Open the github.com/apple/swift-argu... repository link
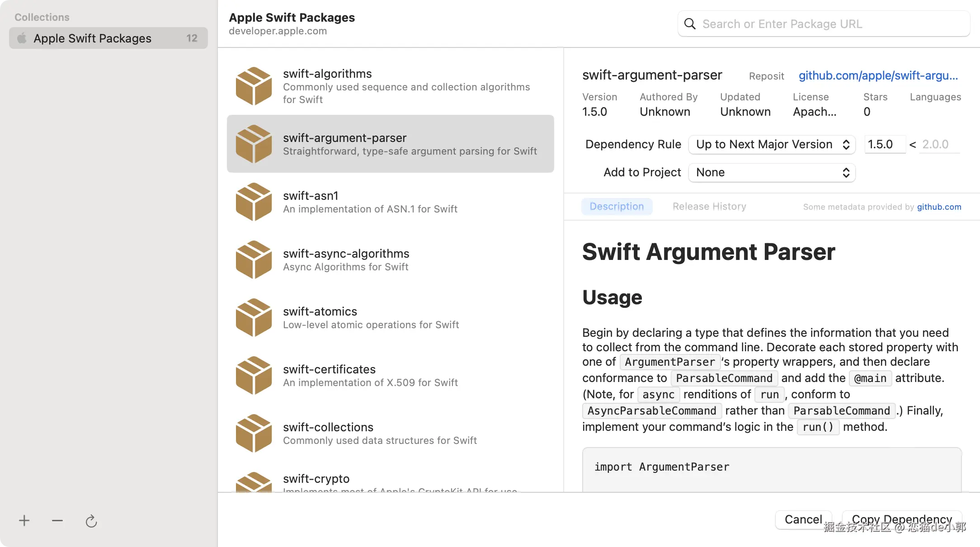This screenshot has height=547, width=980. pyautogui.click(x=878, y=75)
